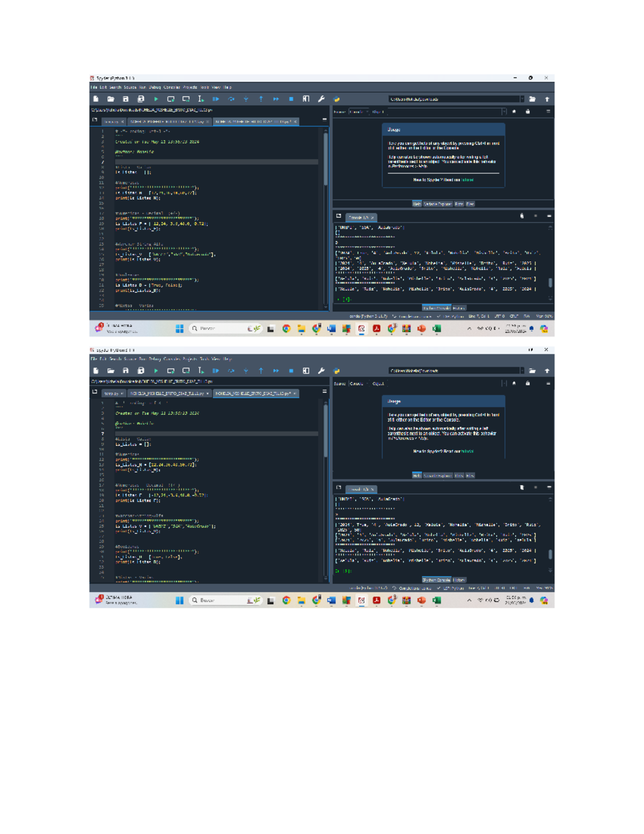Open the Console pane options menu
The image size is (644, 834).
click(x=548, y=216)
